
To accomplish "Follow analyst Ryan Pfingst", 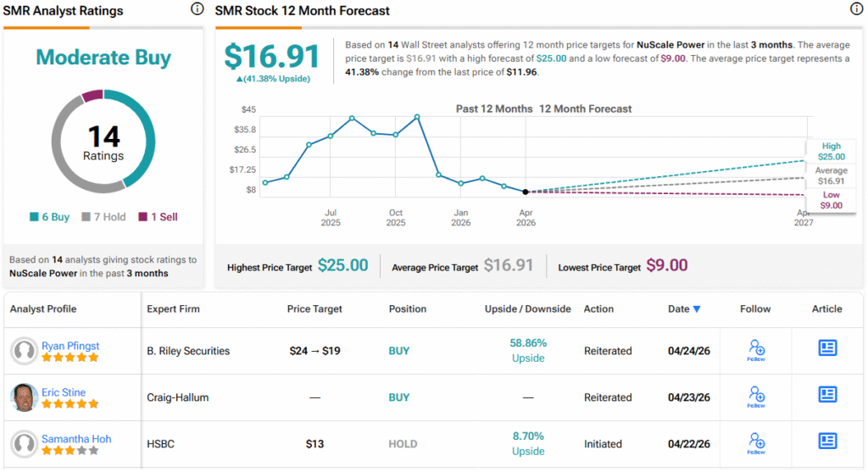I will (x=756, y=351).
